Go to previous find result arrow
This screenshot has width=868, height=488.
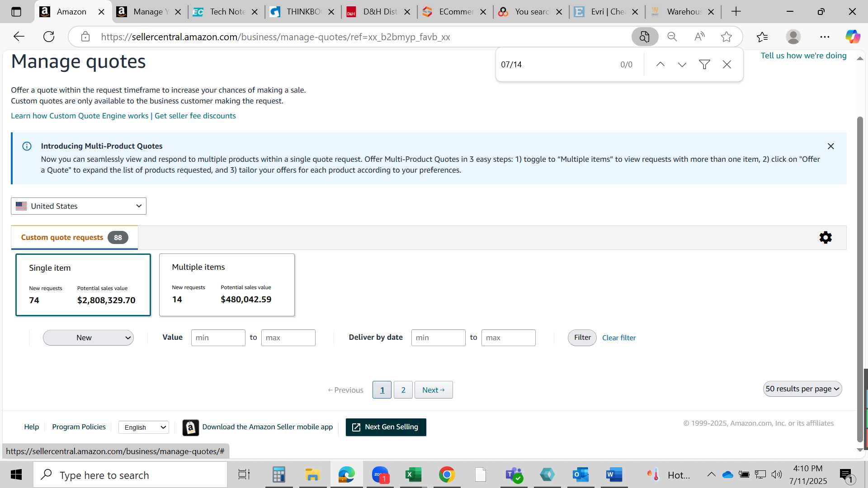[660, 65]
